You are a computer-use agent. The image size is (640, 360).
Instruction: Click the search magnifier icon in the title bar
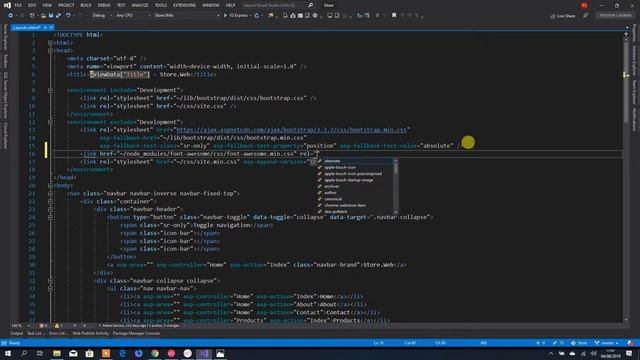coord(311,5)
